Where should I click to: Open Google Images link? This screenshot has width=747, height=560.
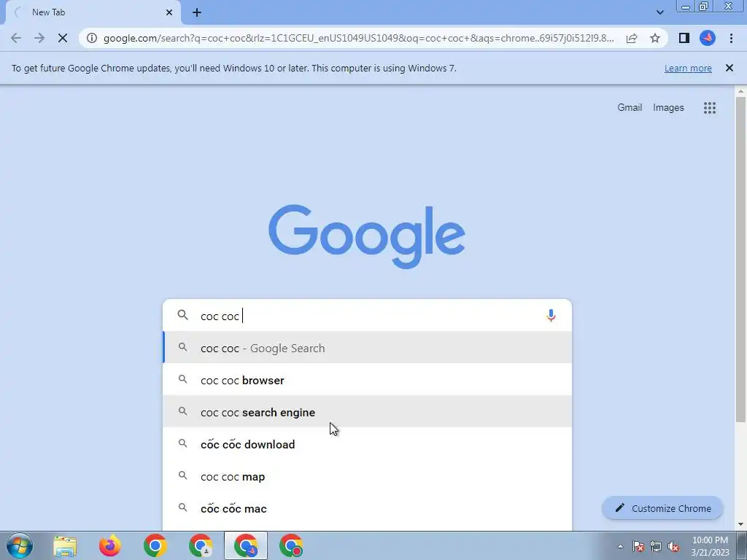pyautogui.click(x=668, y=108)
